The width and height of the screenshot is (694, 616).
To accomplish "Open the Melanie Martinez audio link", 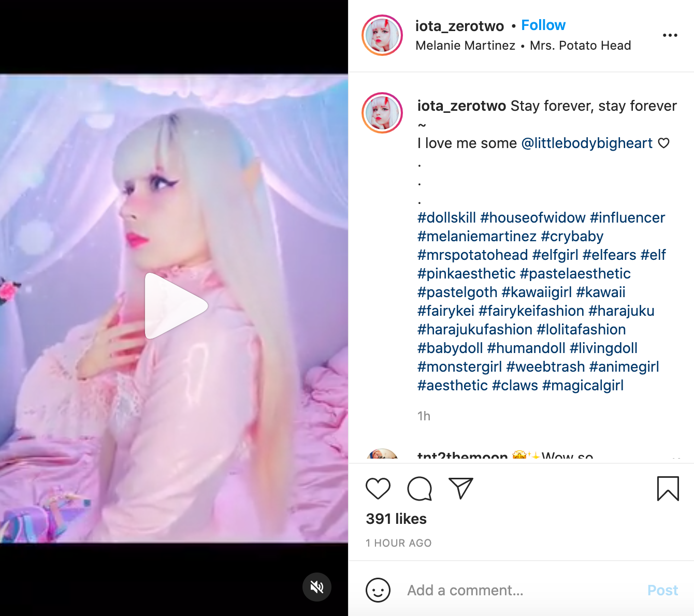I will click(465, 46).
